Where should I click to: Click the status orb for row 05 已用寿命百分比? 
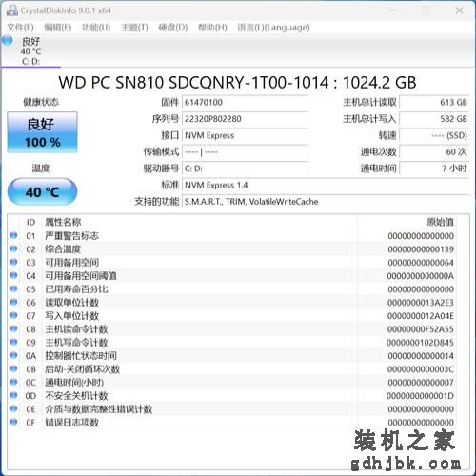(x=13, y=288)
